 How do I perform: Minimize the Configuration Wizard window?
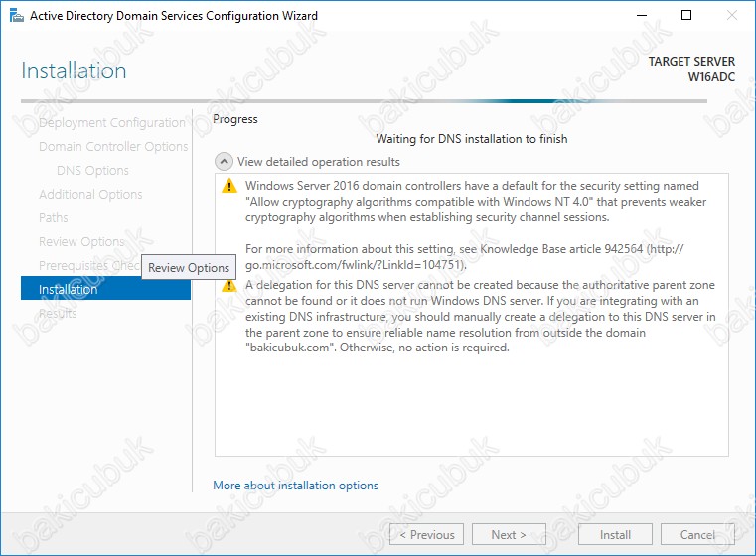tap(642, 16)
